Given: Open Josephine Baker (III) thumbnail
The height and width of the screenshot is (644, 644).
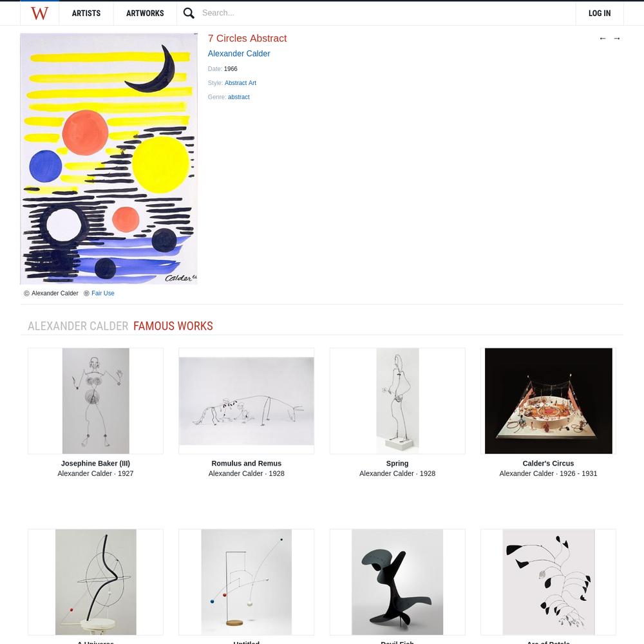Looking at the screenshot, I should [96, 401].
